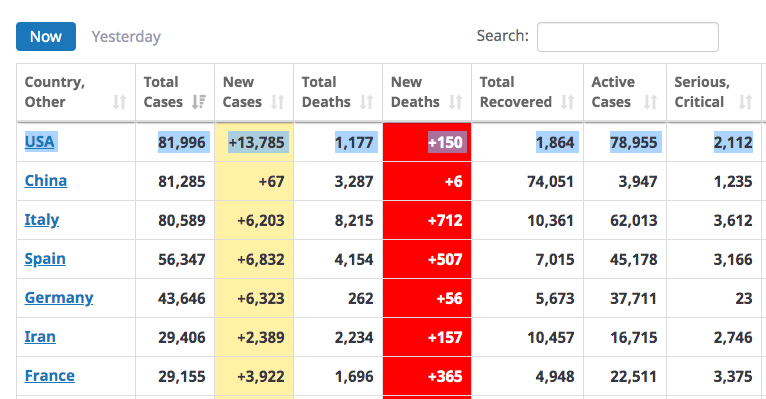766x399 pixels.
Task: Select France active cases 22,511
Action: [x=634, y=377]
